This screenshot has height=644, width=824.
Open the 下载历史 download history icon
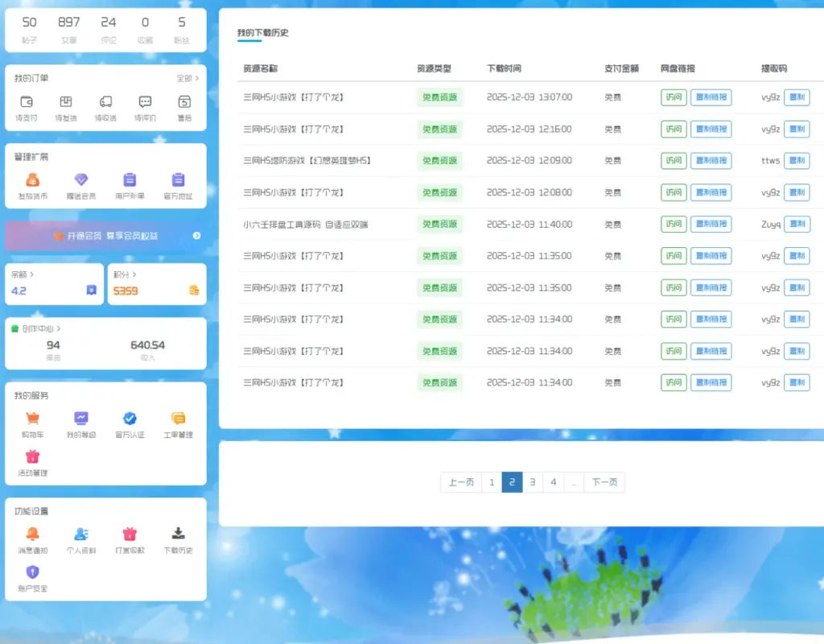pos(177,533)
